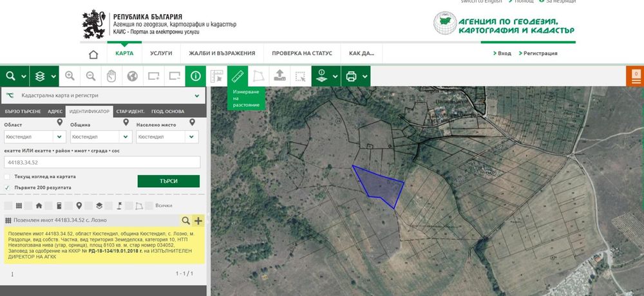Click the printer icon
Viewport: 644px width, 296px height.
[x=351, y=77]
